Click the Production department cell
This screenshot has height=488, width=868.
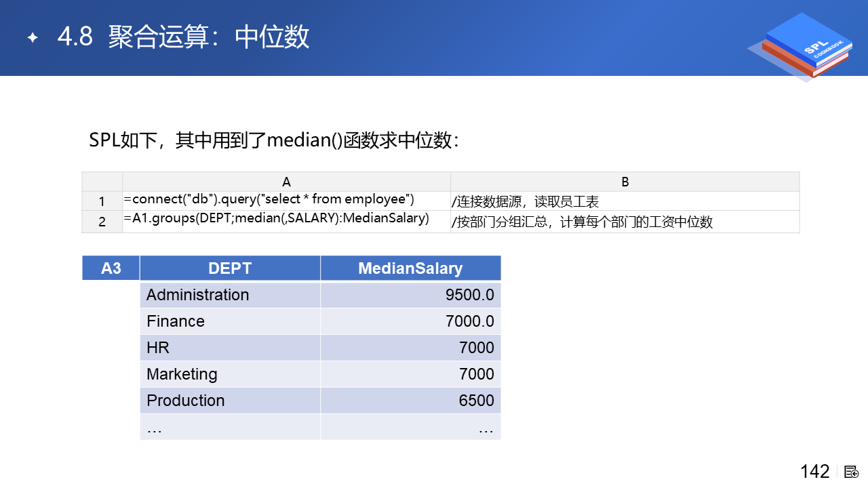(x=230, y=401)
